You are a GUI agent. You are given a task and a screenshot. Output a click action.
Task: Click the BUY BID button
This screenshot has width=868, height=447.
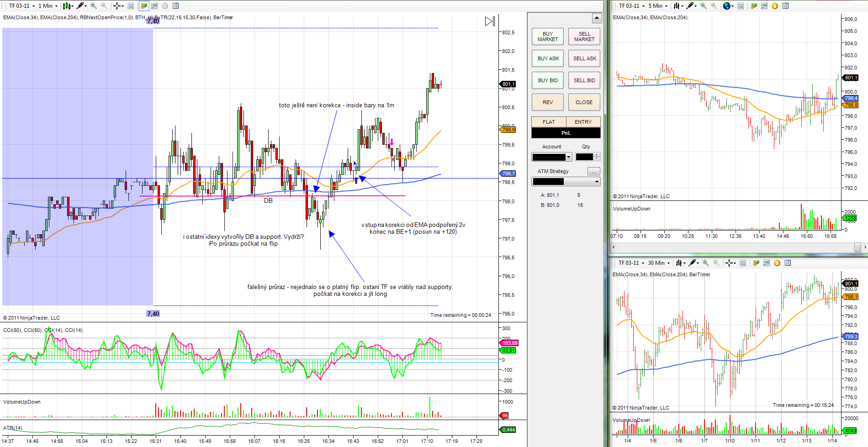(548, 80)
